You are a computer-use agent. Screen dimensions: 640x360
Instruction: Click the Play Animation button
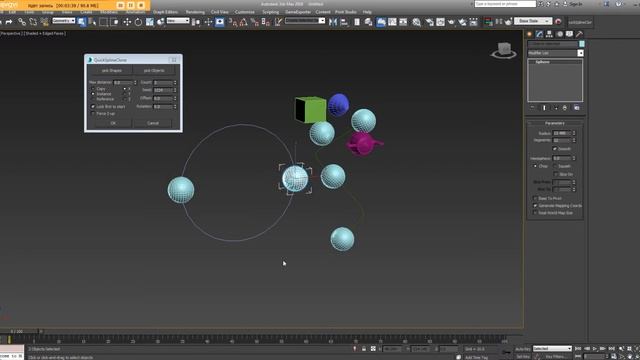click(595, 349)
